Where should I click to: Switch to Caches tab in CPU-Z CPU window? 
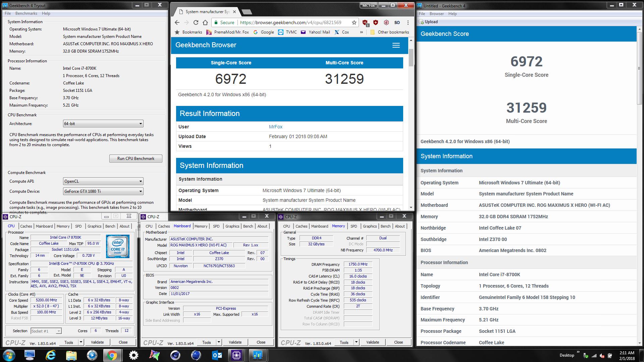click(x=26, y=226)
